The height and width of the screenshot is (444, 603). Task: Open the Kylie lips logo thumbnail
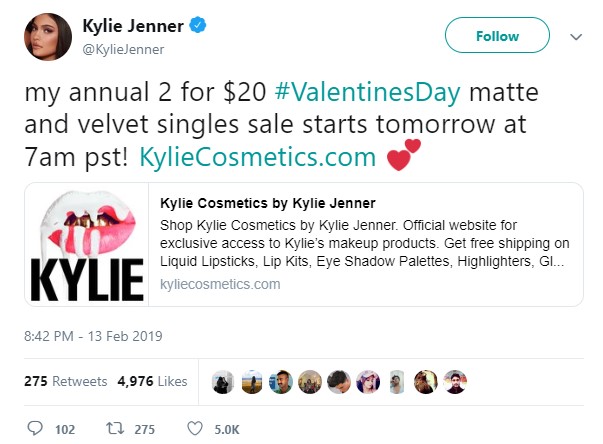(x=87, y=244)
